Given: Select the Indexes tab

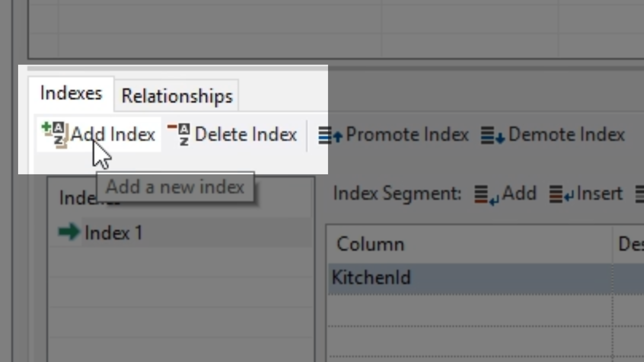Looking at the screenshot, I should tap(71, 93).
